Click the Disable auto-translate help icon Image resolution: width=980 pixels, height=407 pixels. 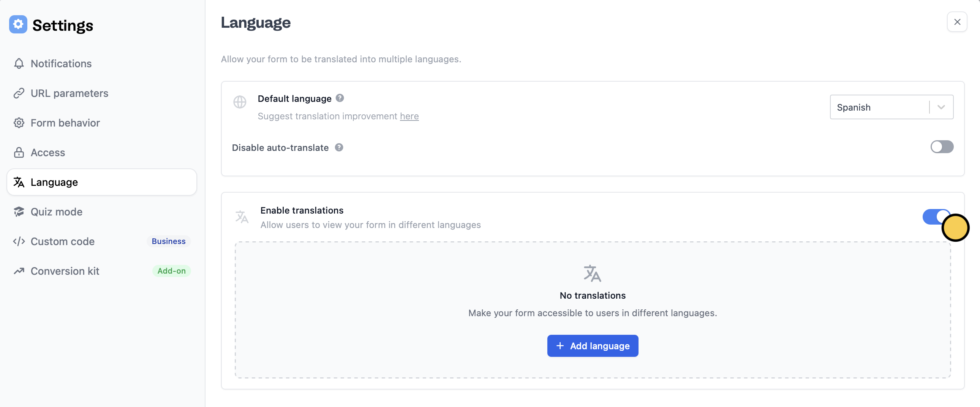click(339, 147)
